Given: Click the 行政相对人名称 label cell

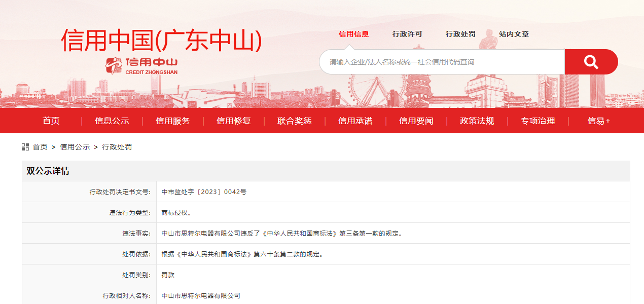Looking at the screenshot, I should tap(89, 295).
